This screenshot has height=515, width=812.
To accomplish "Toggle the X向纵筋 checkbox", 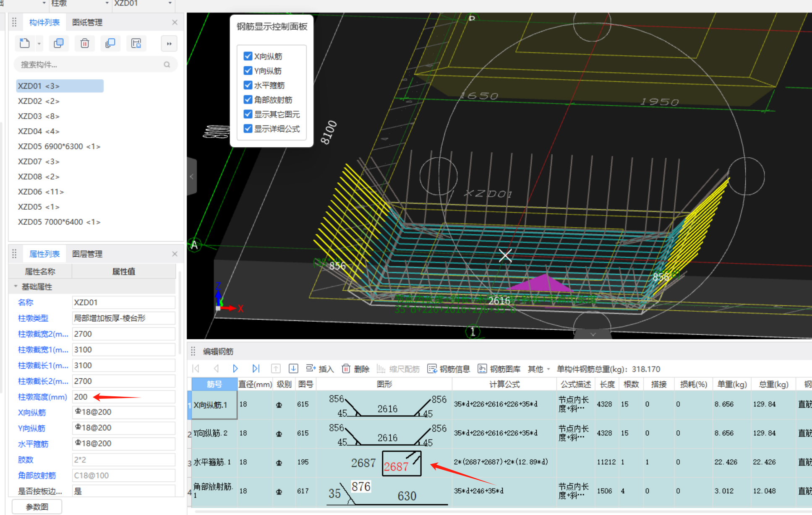I will 248,56.
